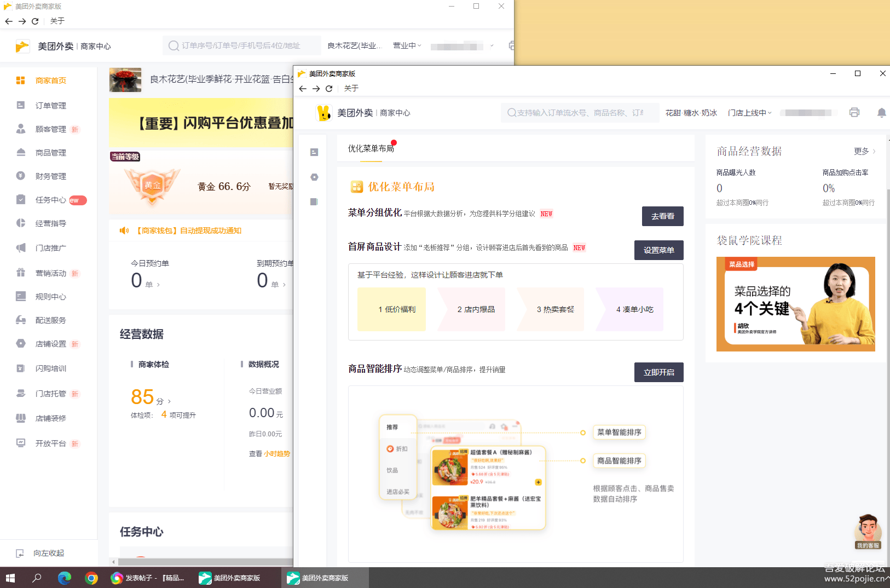This screenshot has height=588, width=890.
Task: Click 商品智能排序 label in diagram
Action: pyautogui.click(x=619, y=461)
